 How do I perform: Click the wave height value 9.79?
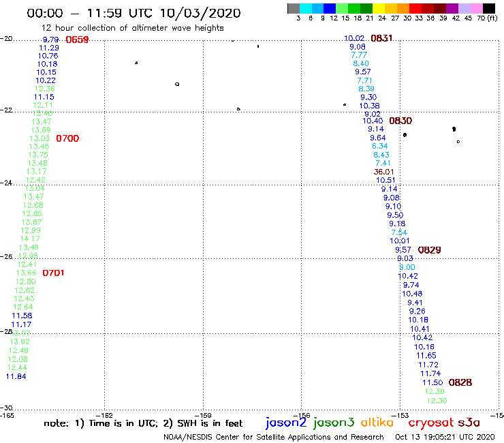[51, 40]
